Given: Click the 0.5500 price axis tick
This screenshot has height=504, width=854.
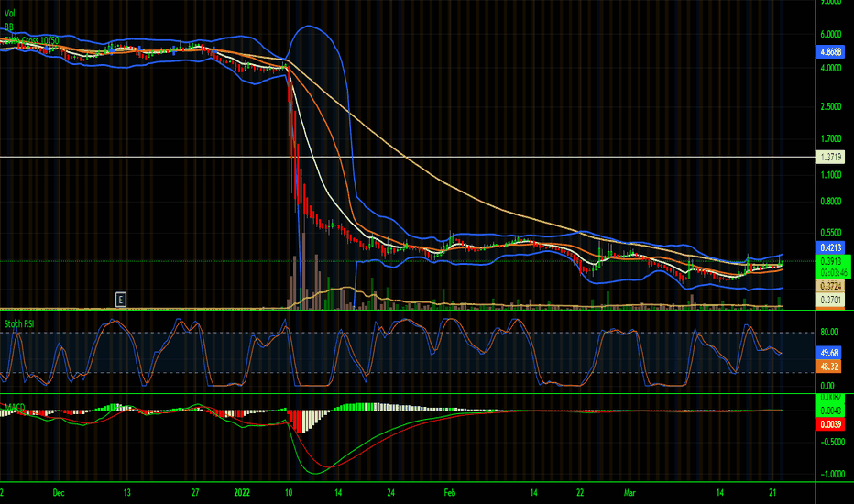Looking at the screenshot, I should pyautogui.click(x=831, y=233).
